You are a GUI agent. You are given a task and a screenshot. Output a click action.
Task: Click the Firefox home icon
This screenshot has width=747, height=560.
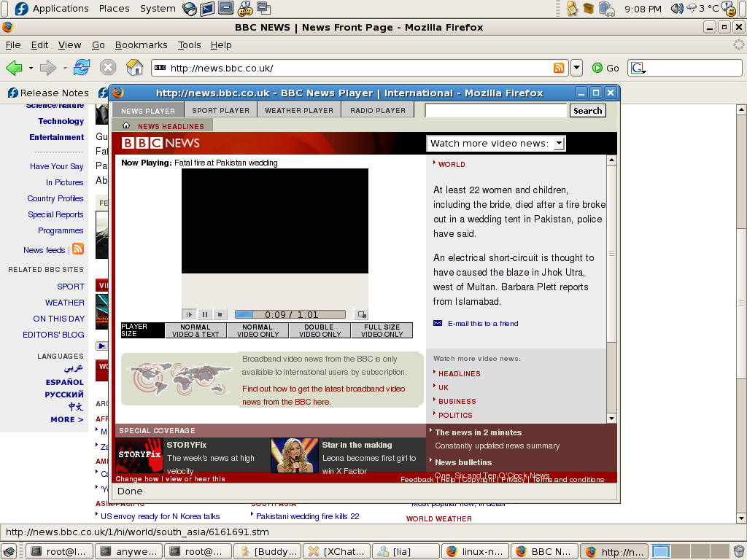click(x=135, y=68)
